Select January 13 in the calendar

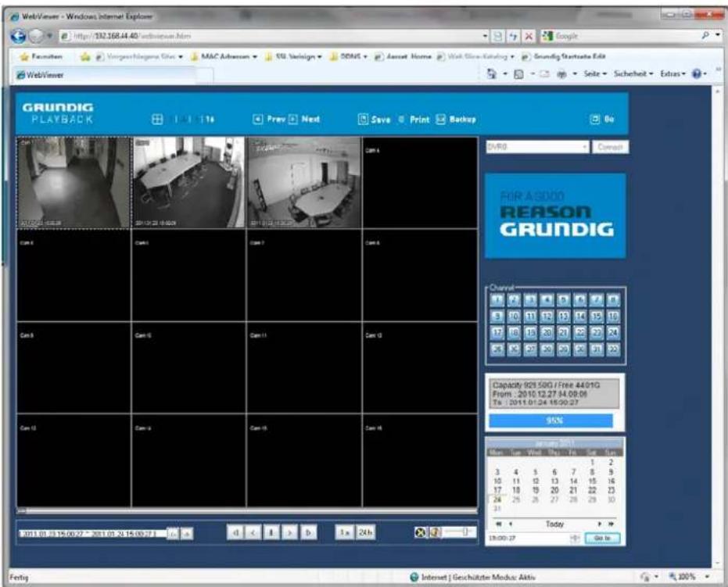pos(554,481)
